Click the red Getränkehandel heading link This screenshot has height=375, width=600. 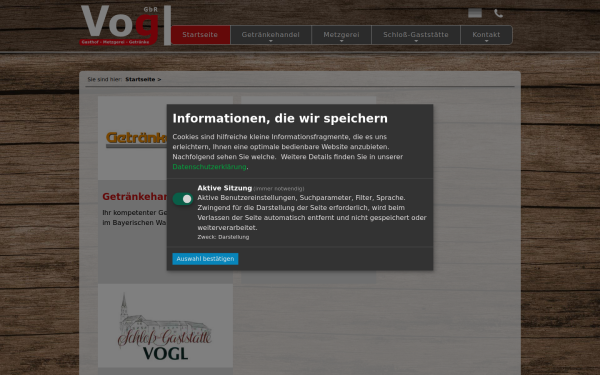pos(134,197)
